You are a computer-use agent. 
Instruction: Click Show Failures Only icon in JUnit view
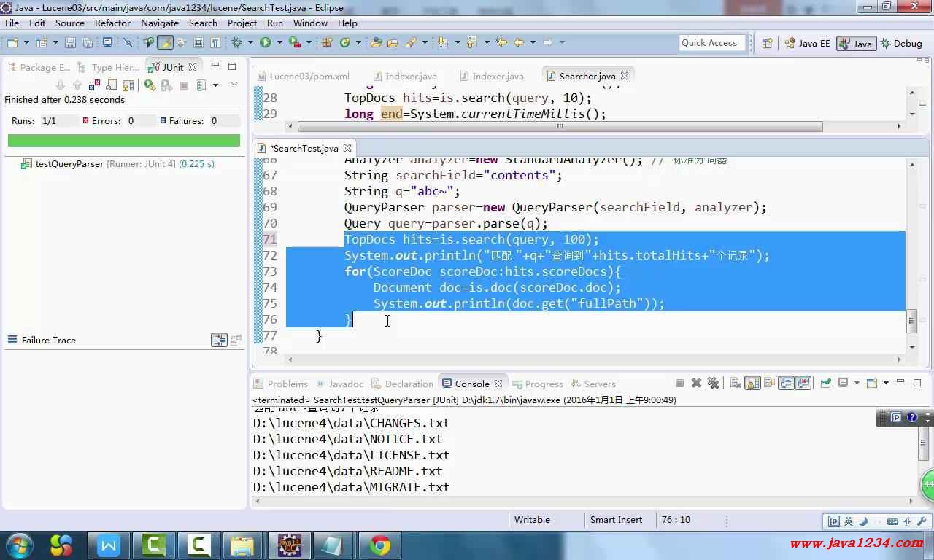coord(95,85)
